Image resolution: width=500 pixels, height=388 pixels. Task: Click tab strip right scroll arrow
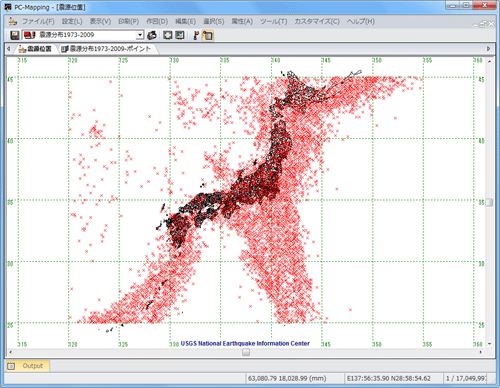pyautogui.click(x=488, y=49)
